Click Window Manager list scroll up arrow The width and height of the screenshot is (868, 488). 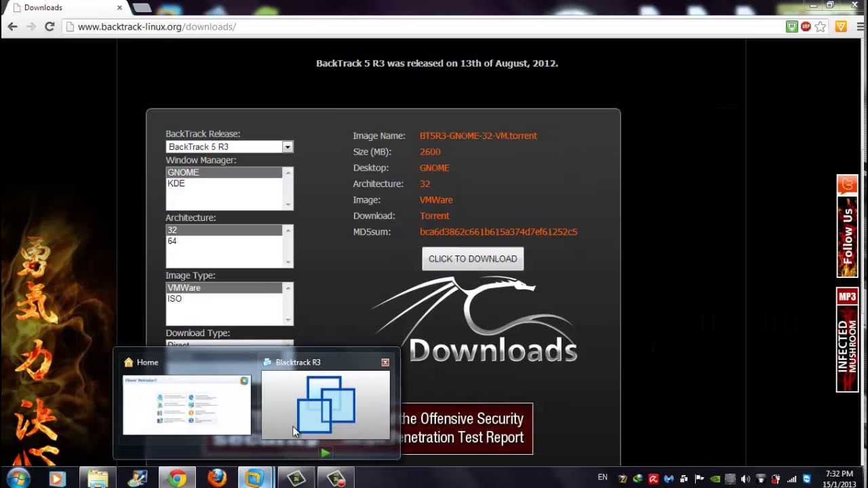[288, 173]
